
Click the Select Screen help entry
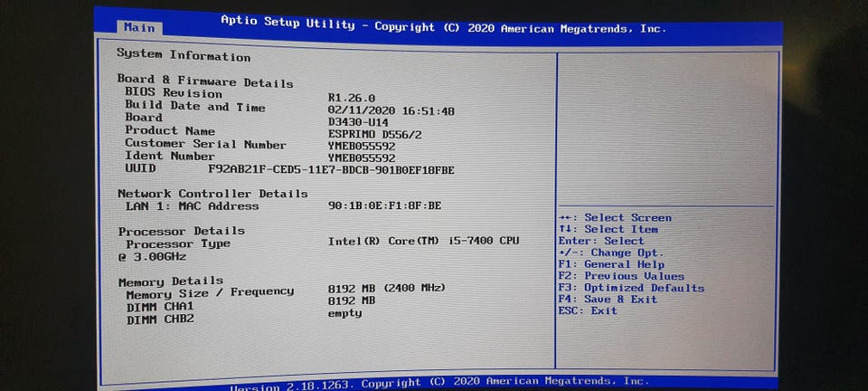coord(615,217)
